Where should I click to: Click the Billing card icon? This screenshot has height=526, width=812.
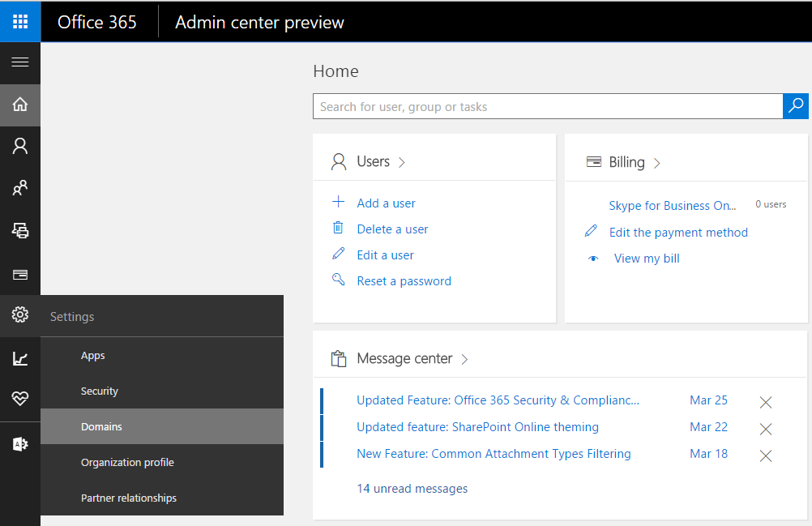click(x=594, y=161)
